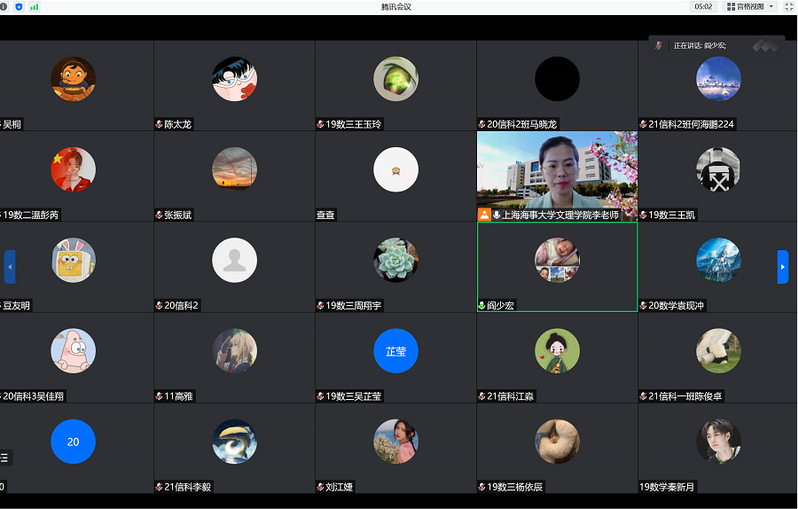Image resolution: width=798 pixels, height=509 pixels.
Task: Click the muted mic icon beside 19数三王玉玲
Action: pos(321,124)
